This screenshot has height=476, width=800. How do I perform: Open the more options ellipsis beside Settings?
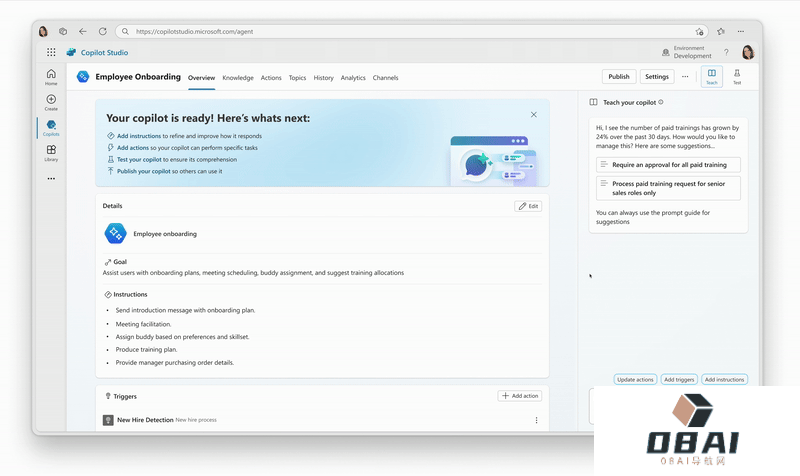[x=685, y=77]
